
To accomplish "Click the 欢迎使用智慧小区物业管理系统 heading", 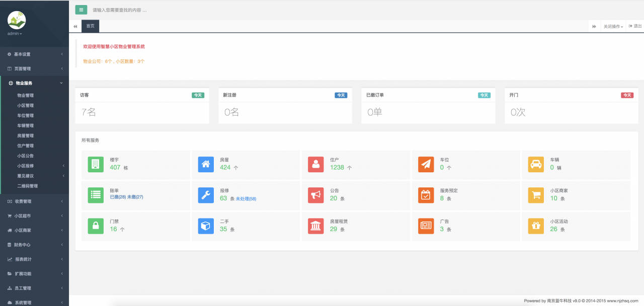I will point(114,46).
